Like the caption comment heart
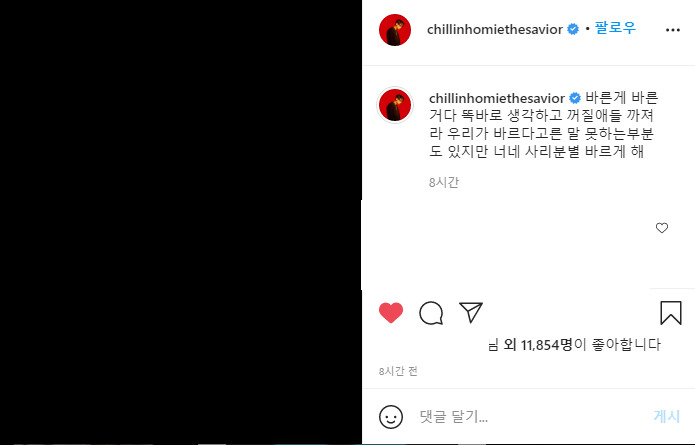 pos(662,228)
